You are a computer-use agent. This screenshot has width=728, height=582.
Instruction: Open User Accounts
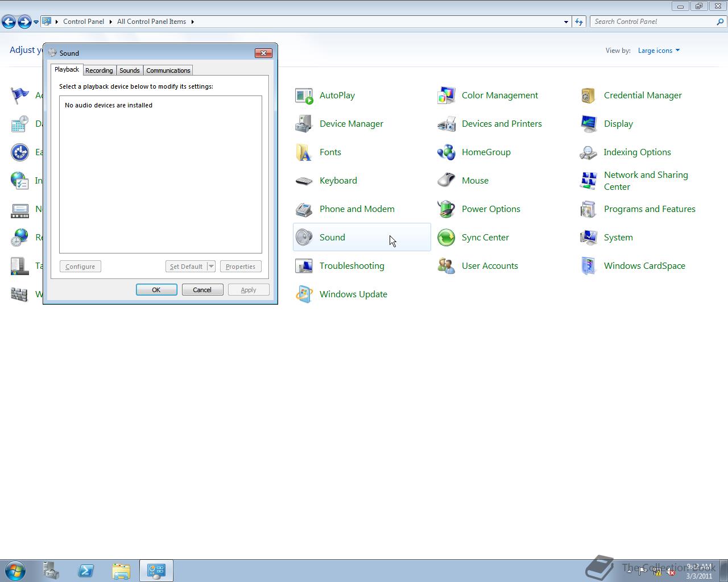[x=489, y=266]
